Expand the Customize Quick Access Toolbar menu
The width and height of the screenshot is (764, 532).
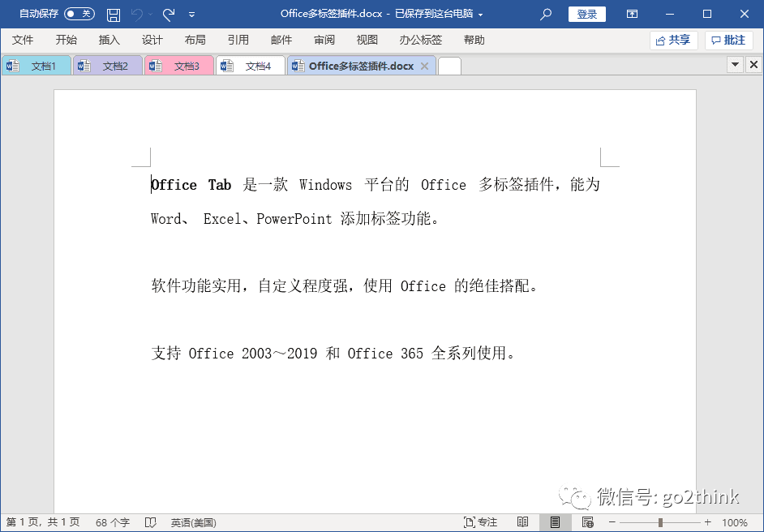[191, 15]
